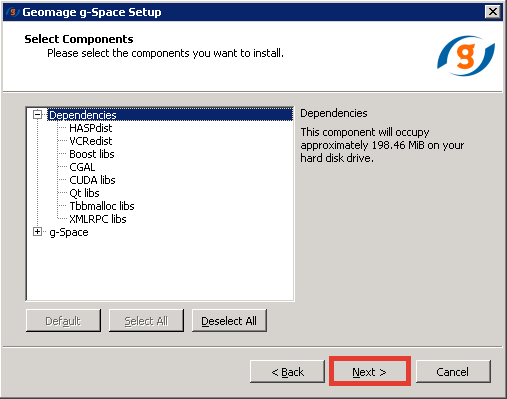Cancel the g-Space setup
The image size is (507, 399).
pyautogui.click(x=453, y=371)
